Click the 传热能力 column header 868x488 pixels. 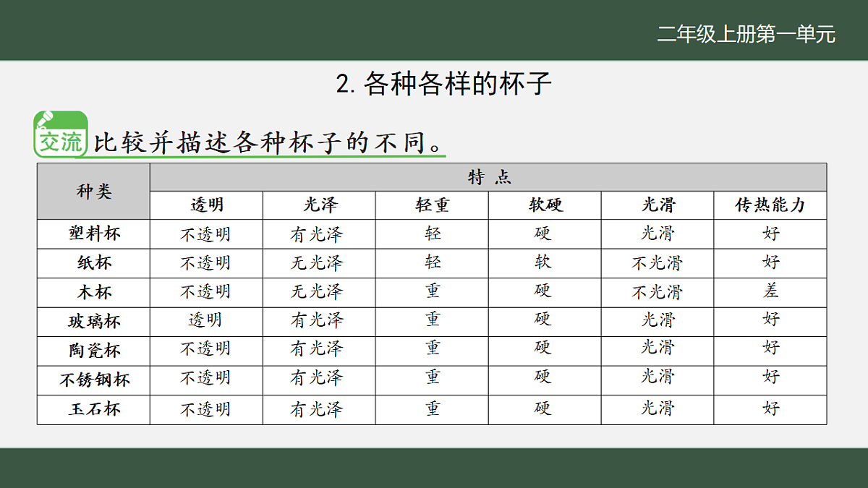point(770,205)
